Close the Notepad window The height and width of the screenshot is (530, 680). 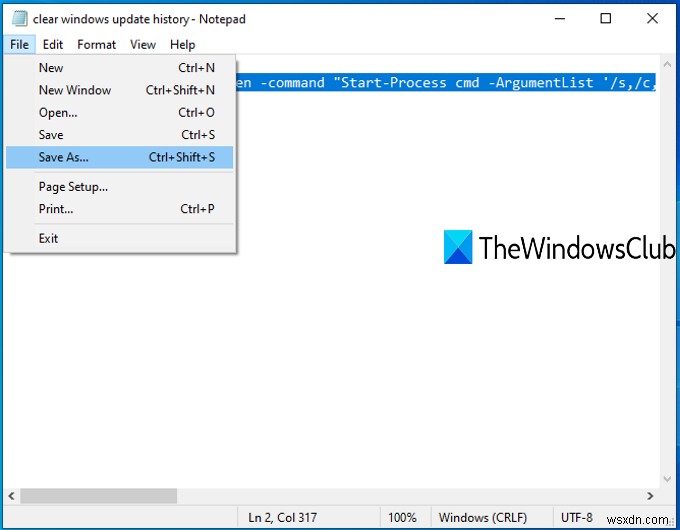pos(652,19)
